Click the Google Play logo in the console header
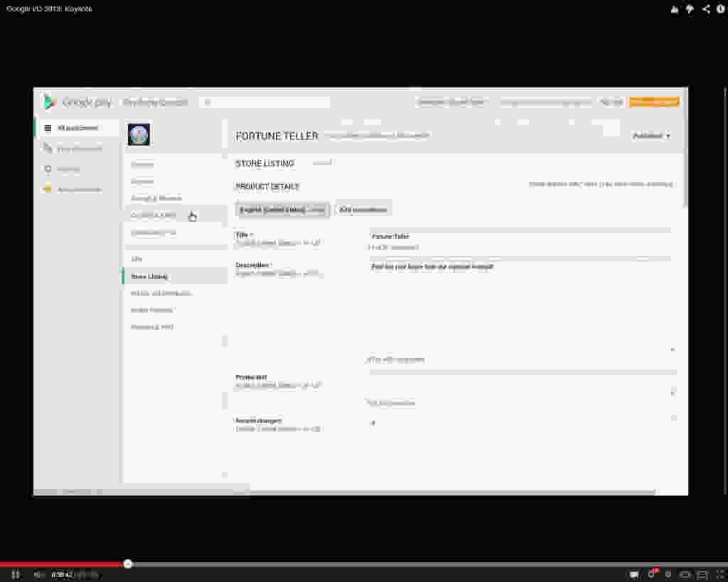 pos(77,102)
